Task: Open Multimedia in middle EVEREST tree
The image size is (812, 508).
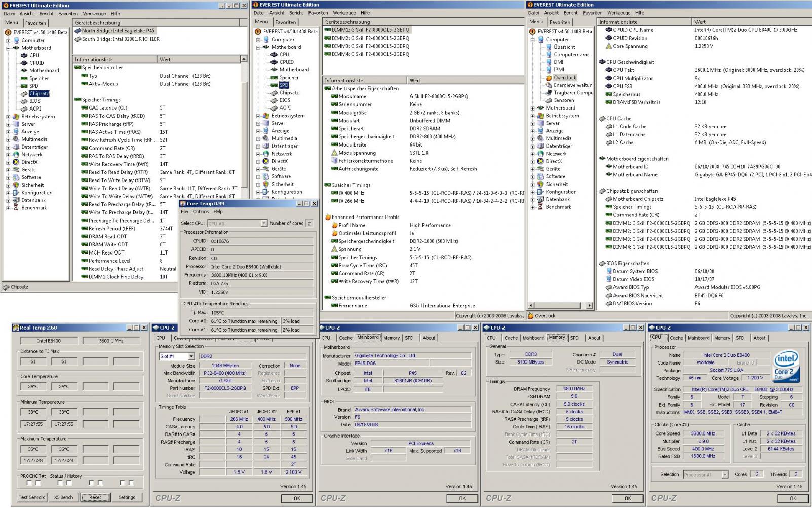Action: 284,138
